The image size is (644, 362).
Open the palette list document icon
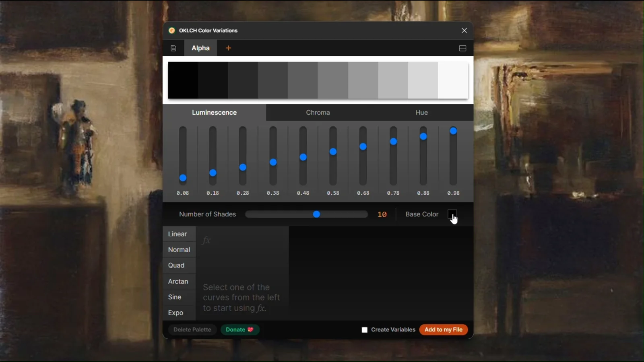[x=173, y=48]
